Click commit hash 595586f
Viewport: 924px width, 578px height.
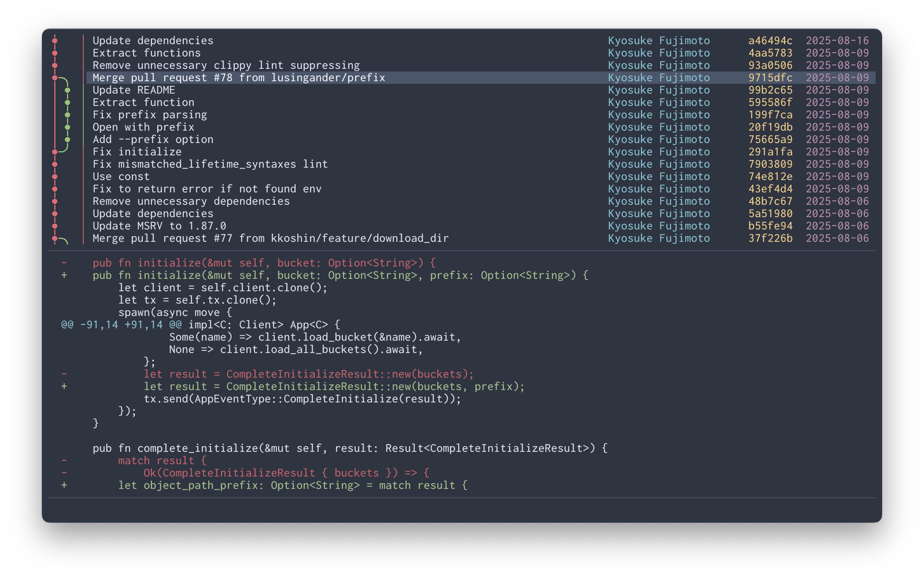click(x=770, y=103)
